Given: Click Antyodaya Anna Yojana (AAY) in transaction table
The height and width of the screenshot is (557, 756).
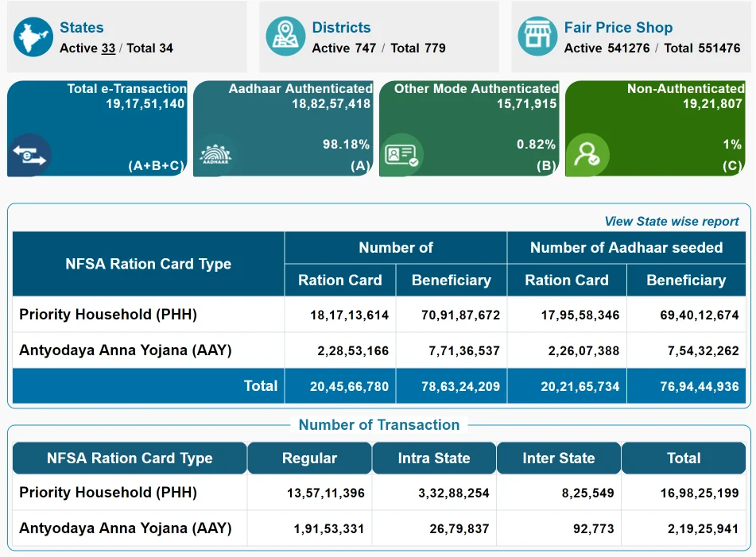Looking at the screenshot, I should pos(126,528).
